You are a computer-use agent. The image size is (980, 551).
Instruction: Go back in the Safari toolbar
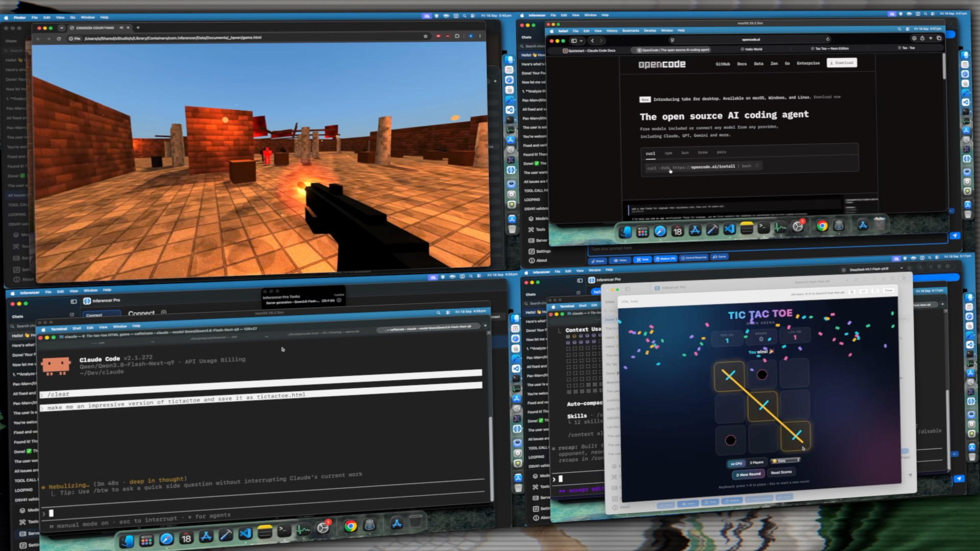(x=592, y=40)
